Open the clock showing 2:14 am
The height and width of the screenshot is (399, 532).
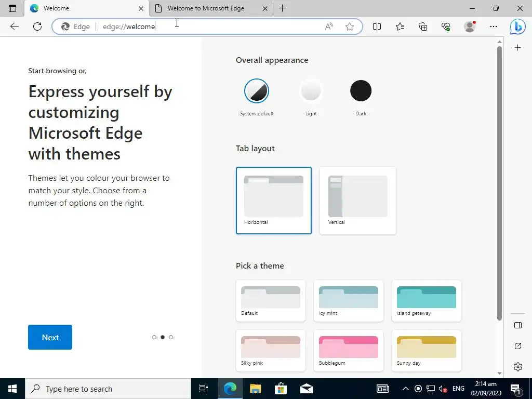pyautogui.click(x=486, y=389)
